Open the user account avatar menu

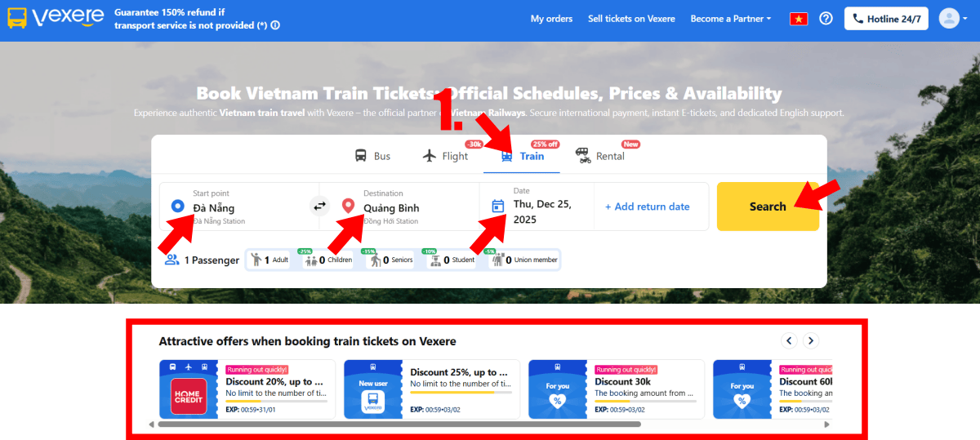click(954, 18)
